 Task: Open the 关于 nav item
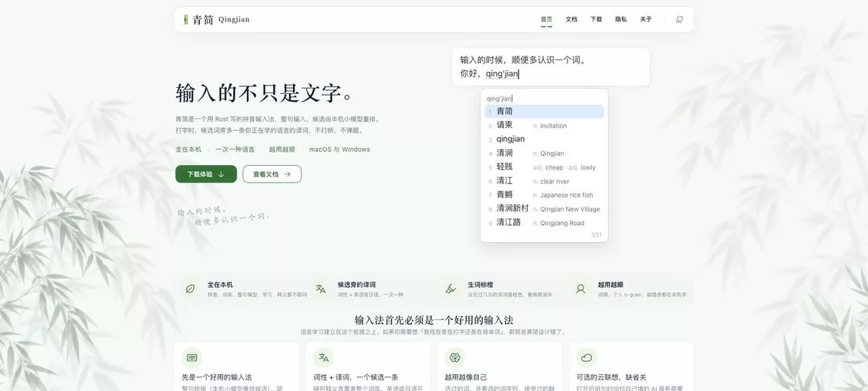[x=646, y=19]
